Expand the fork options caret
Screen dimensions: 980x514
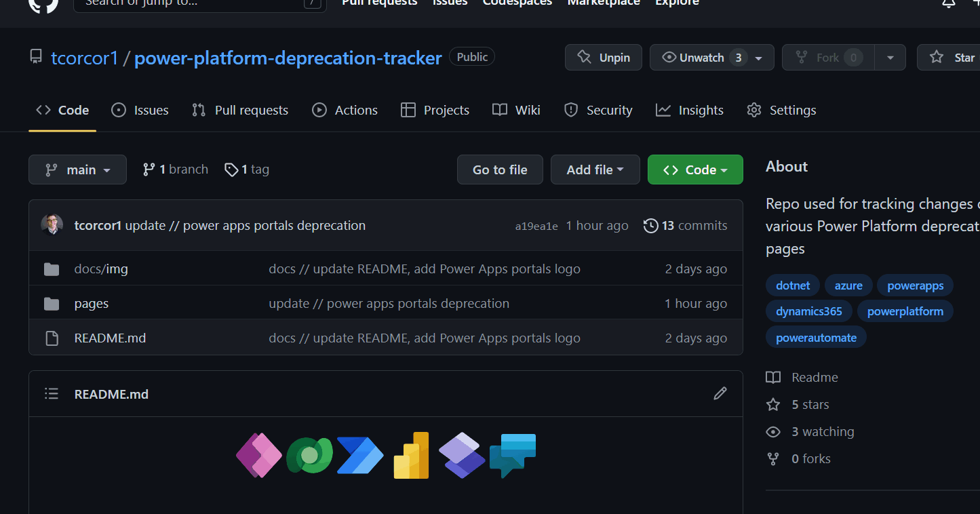tap(890, 58)
